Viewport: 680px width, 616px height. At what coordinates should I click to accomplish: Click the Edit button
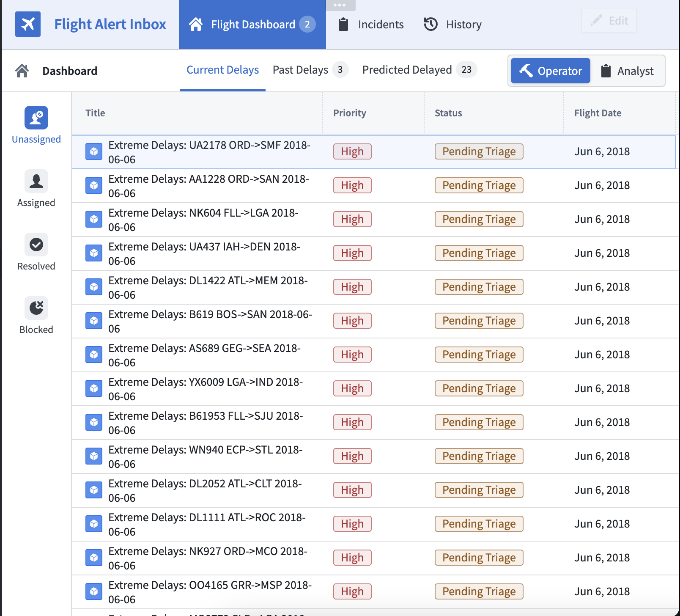[x=609, y=20]
